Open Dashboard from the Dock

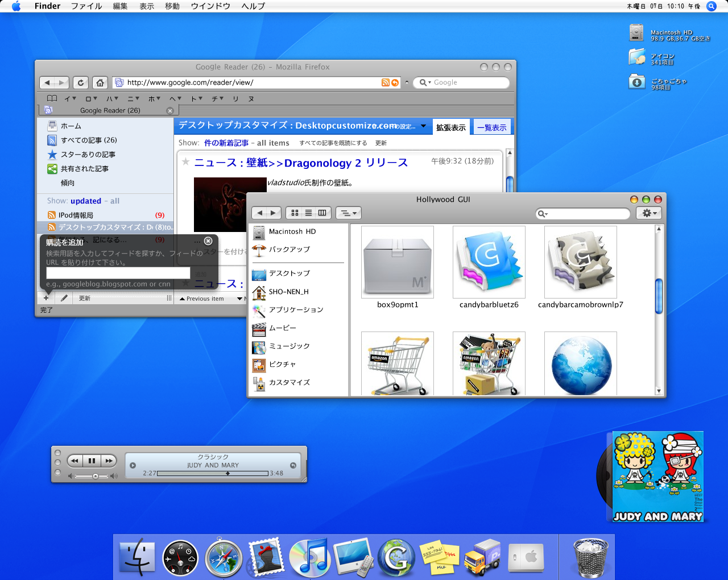(180, 558)
